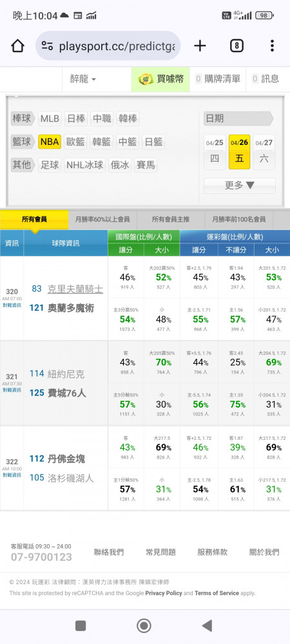Click 紐約尼克 team name
The height and width of the screenshot is (644, 290).
click(x=66, y=374)
